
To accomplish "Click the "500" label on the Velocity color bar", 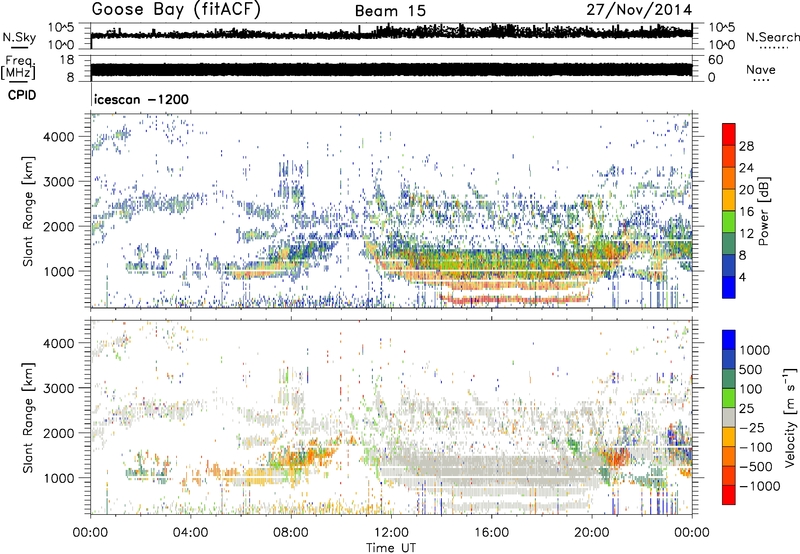I will coord(751,370).
